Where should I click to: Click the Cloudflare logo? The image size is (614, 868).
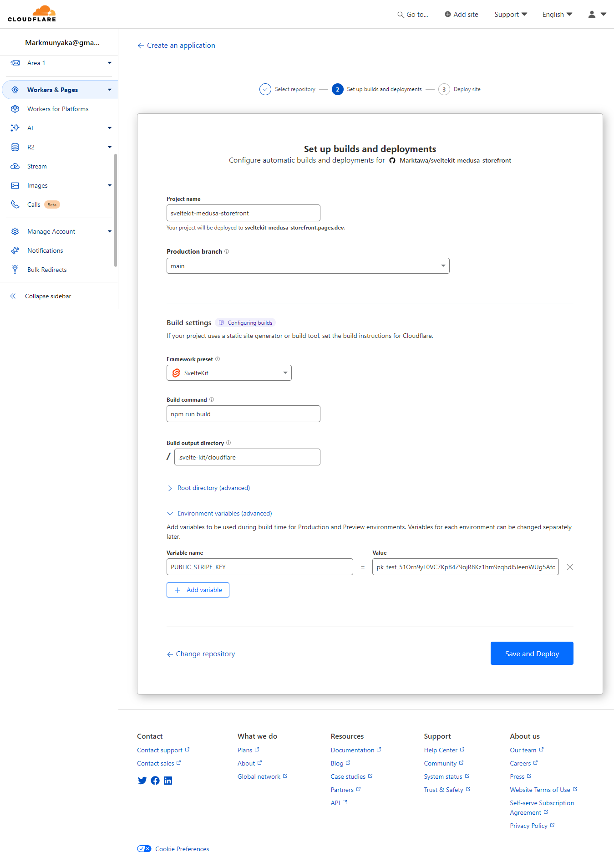(x=32, y=14)
